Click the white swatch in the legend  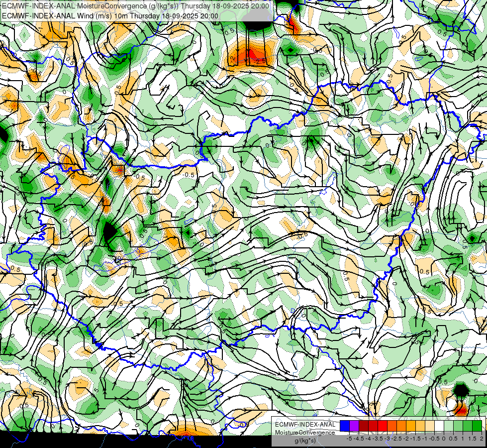439,426
